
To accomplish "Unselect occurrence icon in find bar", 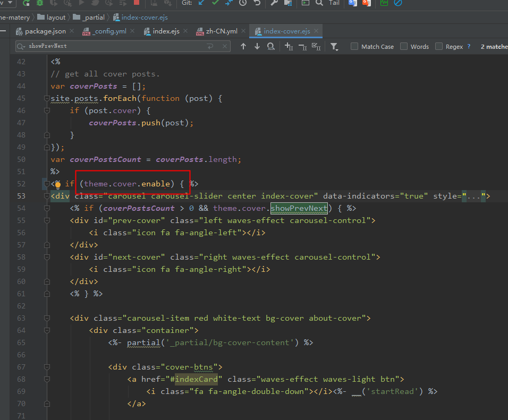I will coord(302,47).
